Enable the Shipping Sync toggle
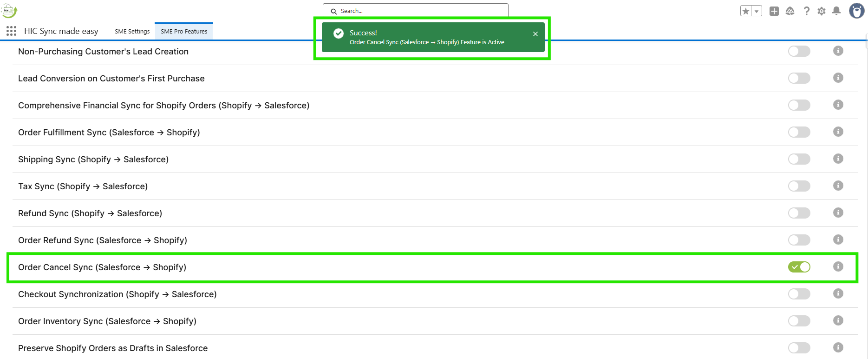The image size is (868, 359). point(799,159)
